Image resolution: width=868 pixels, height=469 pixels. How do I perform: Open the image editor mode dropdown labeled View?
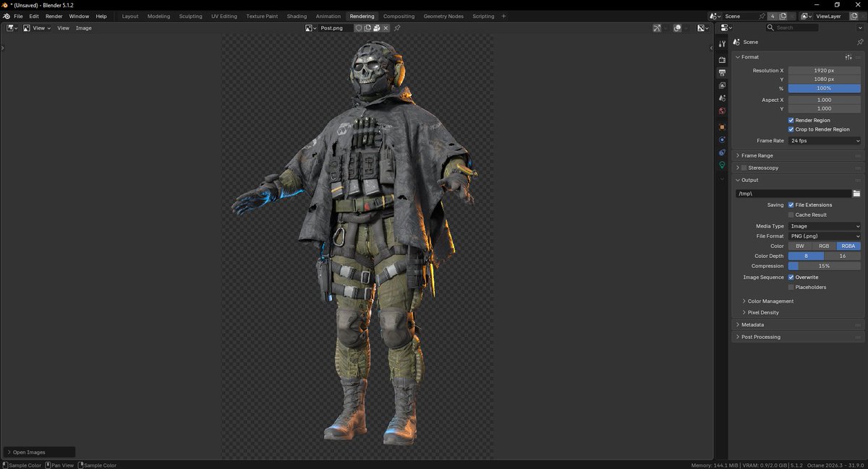(37, 27)
